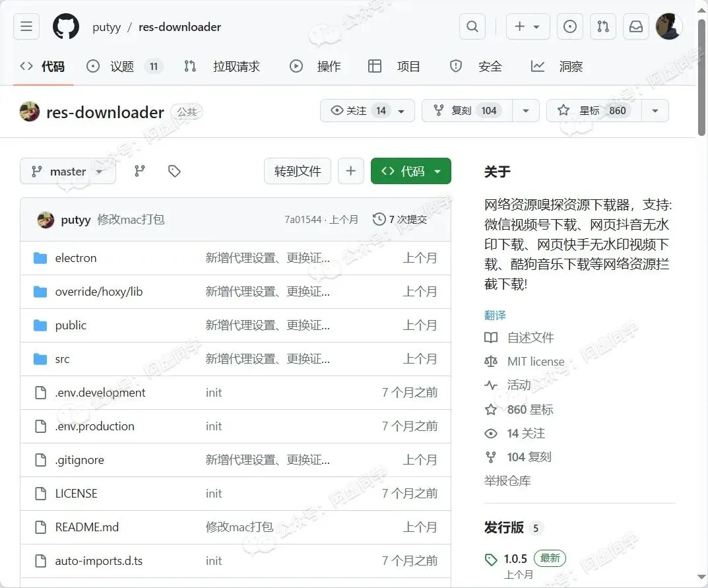Screen dimensions: 708x588
Task: Expand the 关注 watch options arrow
Action: point(401,111)
